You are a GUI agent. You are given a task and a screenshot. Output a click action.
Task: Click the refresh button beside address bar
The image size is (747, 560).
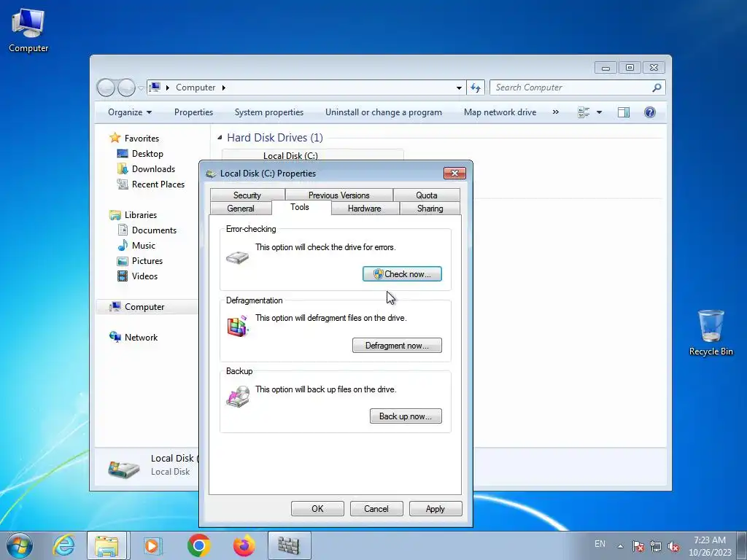[476, 87]
